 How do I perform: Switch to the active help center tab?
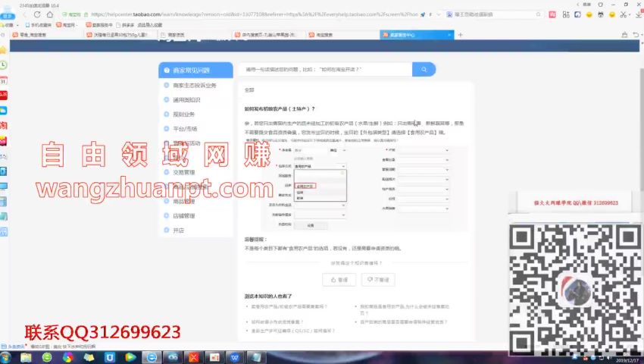416,35
